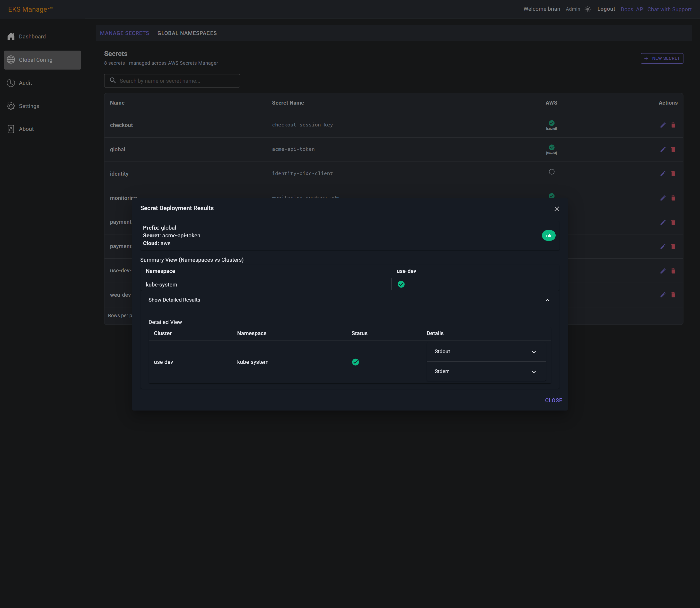Image resolution: width=700 pixels, height=608 pixels.
Task: Open Global Config in the sidebar
Action: 42,60
